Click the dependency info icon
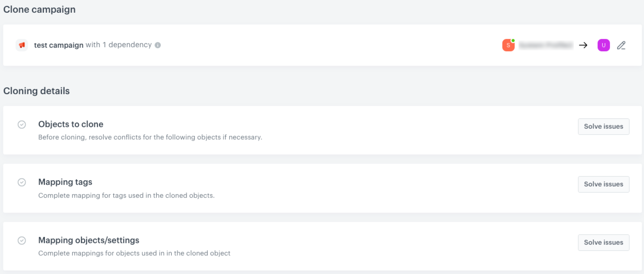Image resolution: width=644 pixels, height=274 pixels. pos(158,45)
